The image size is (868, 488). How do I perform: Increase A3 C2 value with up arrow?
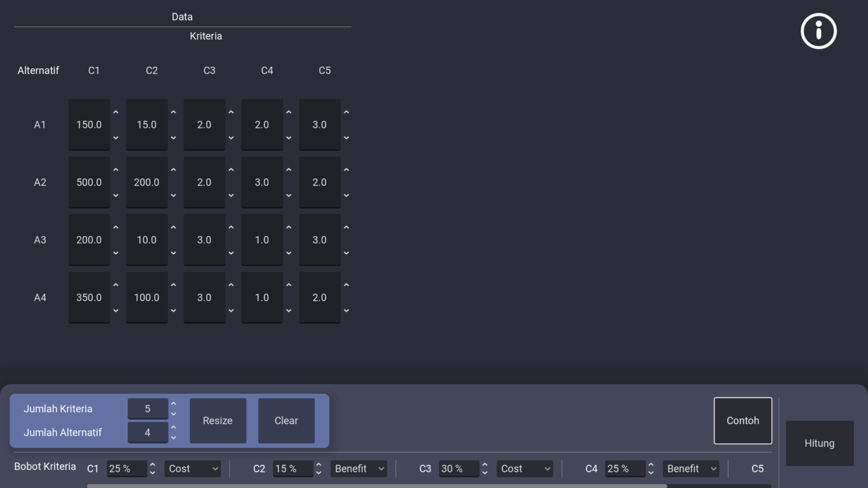pos(174,227)
